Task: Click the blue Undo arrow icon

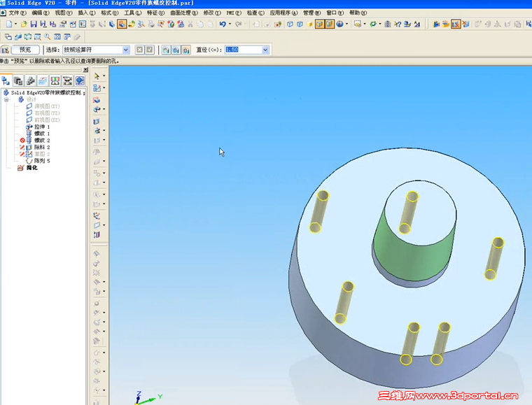Action: (x=222, y=24)
